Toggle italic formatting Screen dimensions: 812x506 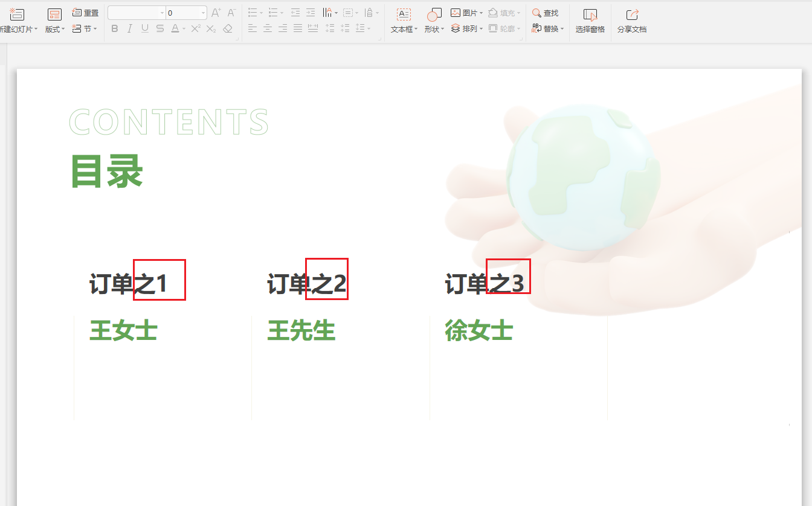[129, 28]
